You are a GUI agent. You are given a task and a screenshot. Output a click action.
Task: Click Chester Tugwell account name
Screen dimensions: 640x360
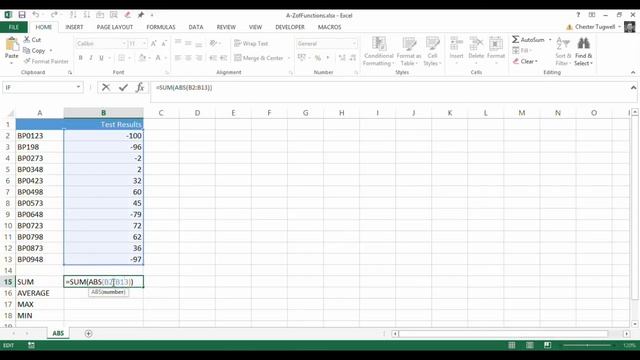[595, 27]
